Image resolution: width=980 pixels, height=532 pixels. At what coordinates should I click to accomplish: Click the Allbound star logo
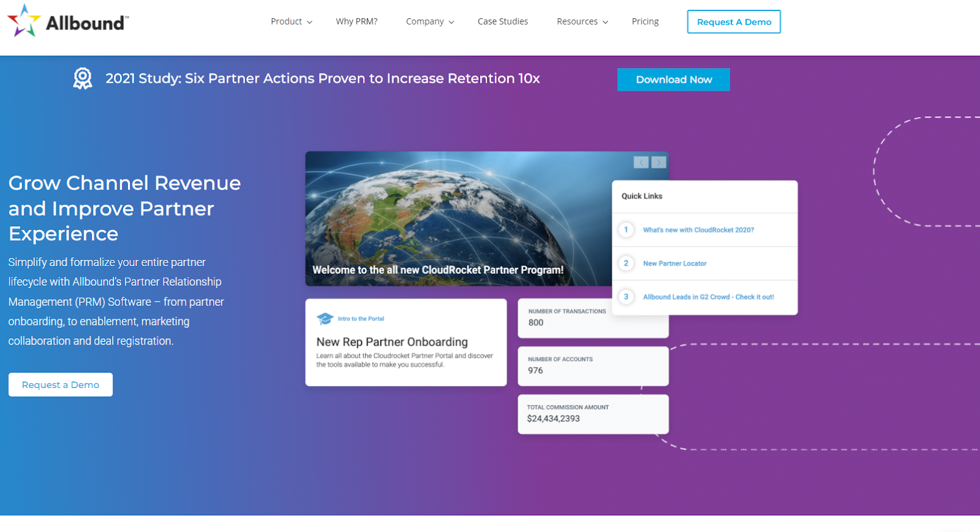[24, 21]
